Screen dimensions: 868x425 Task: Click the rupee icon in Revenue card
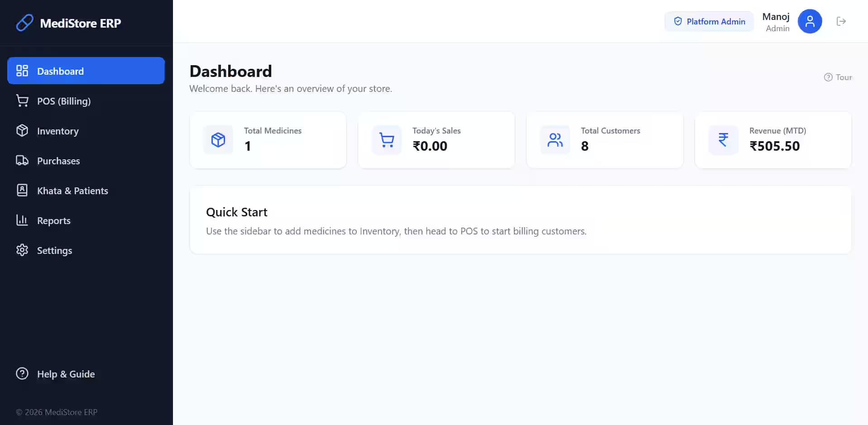(723, 140)
